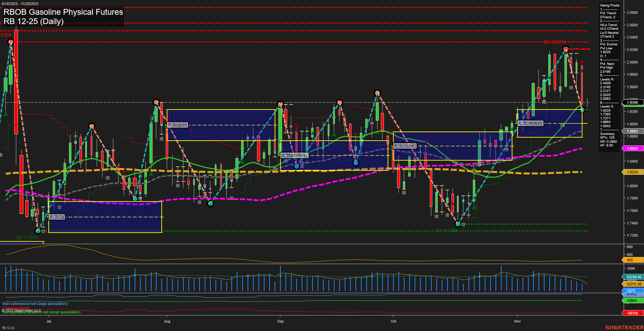
Task: Click the red crossed pivot marker at the November swing high
Action: 566,49
